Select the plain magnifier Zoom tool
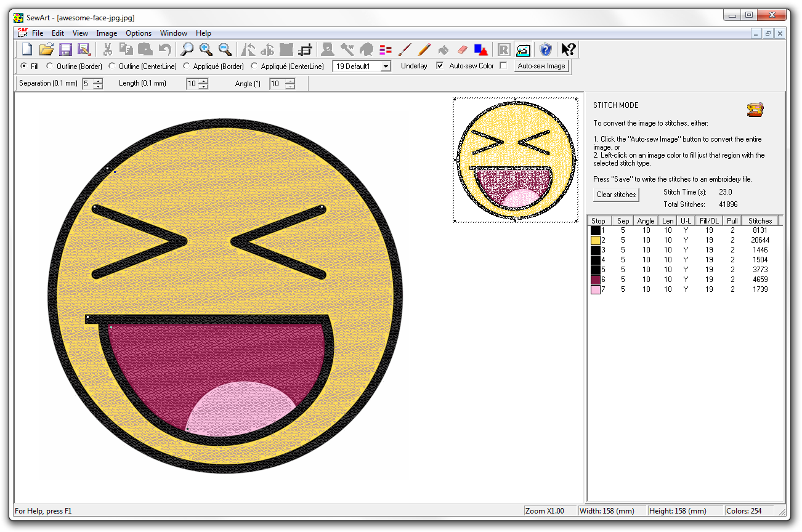Screen dimensions: 802x532 click(187, 49)
